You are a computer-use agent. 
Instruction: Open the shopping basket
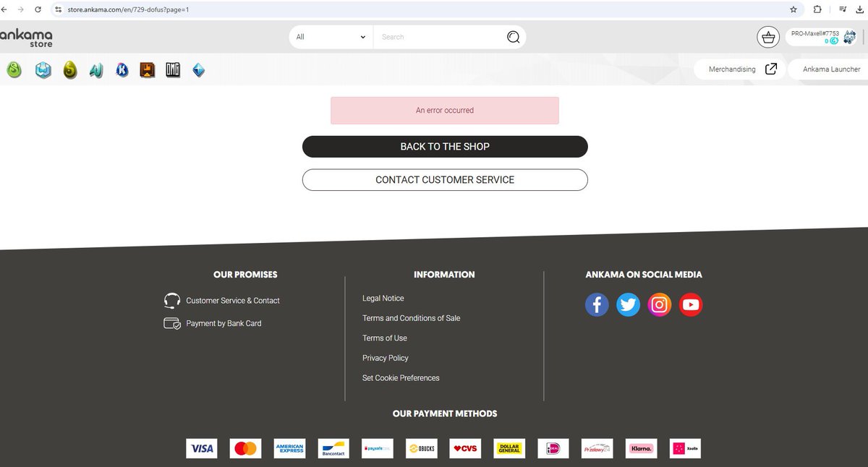coord(767,37)
